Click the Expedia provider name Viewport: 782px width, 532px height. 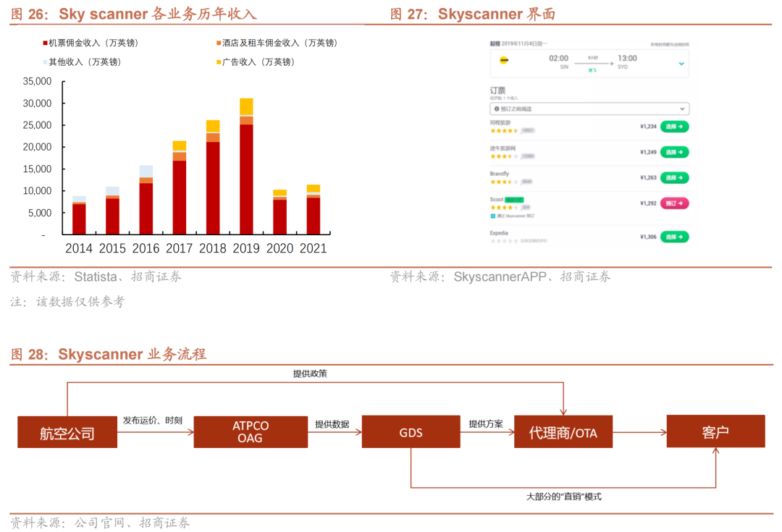pyautogui.click(x=499, y=233)
